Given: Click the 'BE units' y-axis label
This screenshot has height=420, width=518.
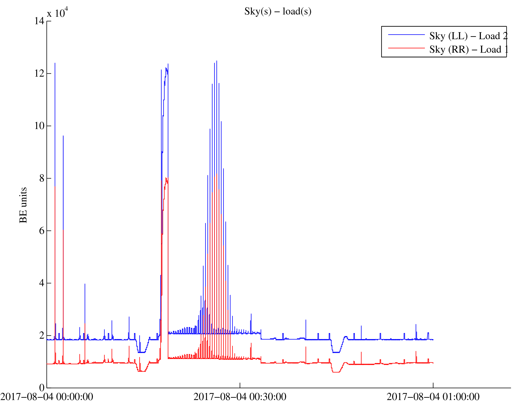Looking at the screenshot, I should [23, 205].
